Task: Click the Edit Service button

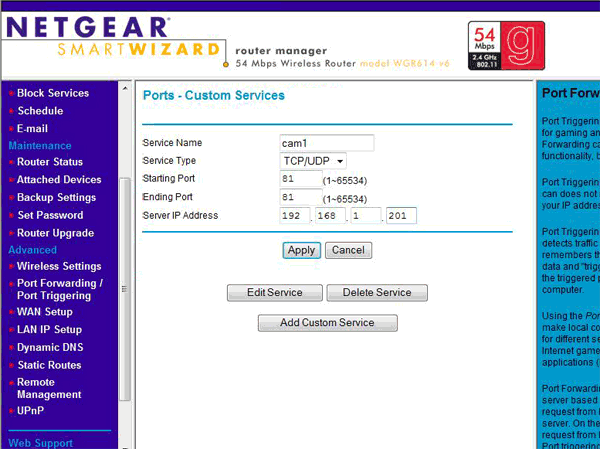Action: pos(275,293)
